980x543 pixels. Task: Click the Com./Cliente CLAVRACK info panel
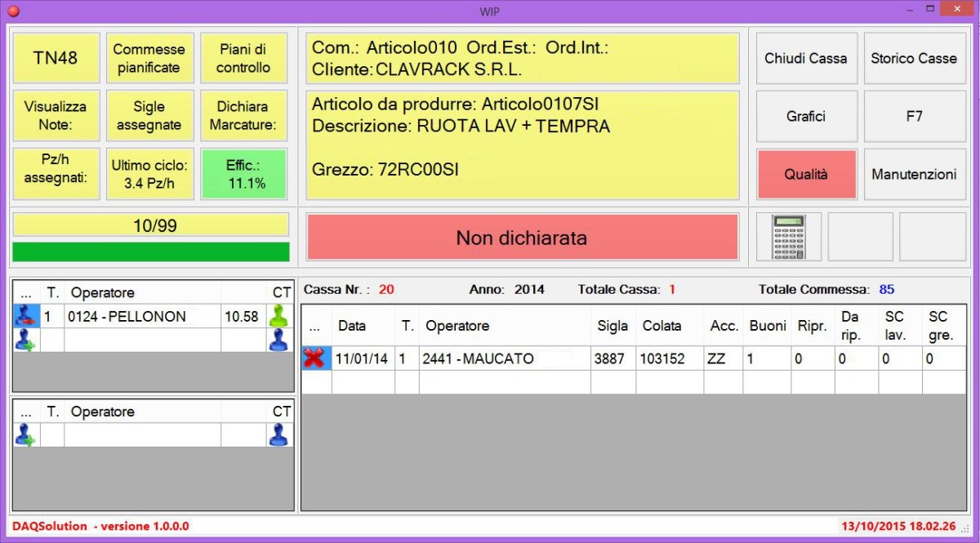click(x=523, y=59)
